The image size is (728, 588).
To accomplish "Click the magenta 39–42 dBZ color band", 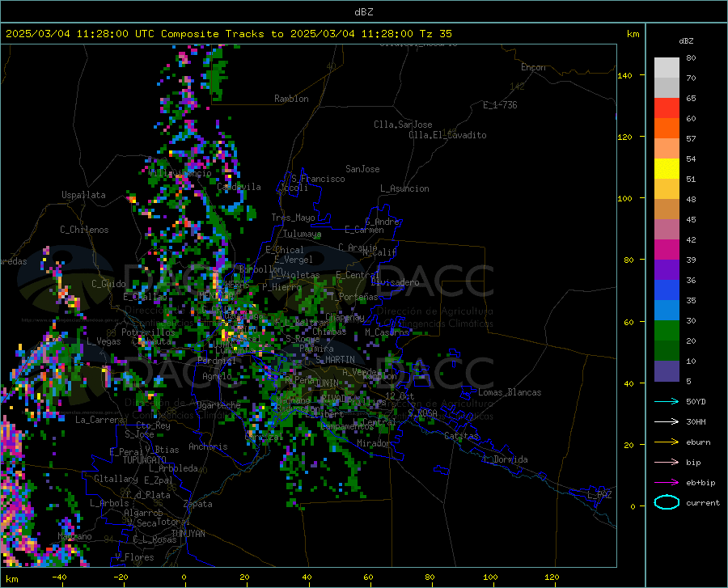I will (667, 250).
